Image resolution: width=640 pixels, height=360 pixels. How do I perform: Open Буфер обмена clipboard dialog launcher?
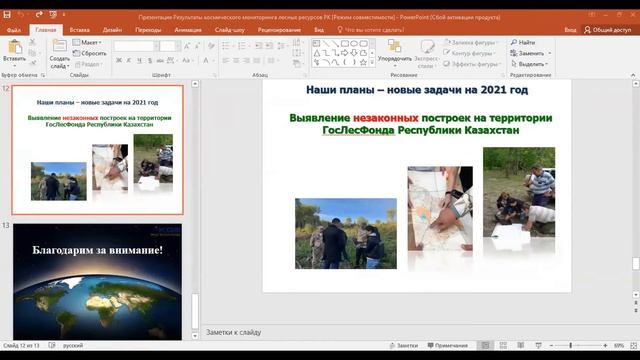click(x=43, y=75)
